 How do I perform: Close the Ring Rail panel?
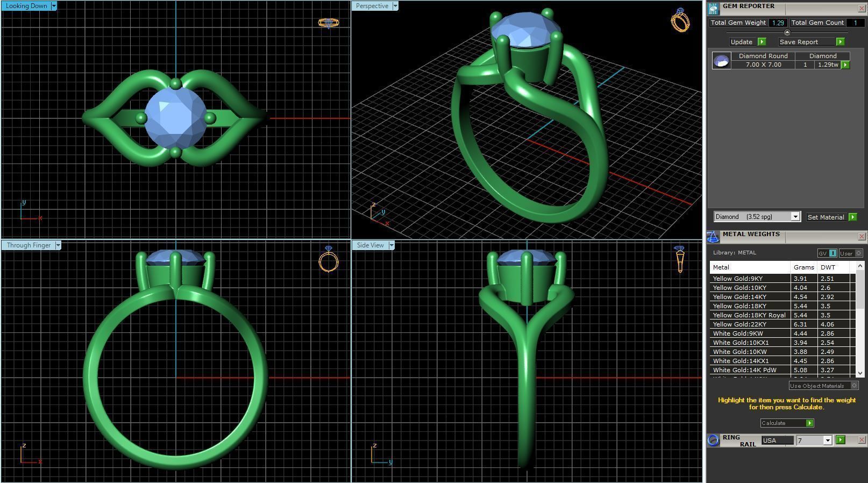tap(862, 440)
